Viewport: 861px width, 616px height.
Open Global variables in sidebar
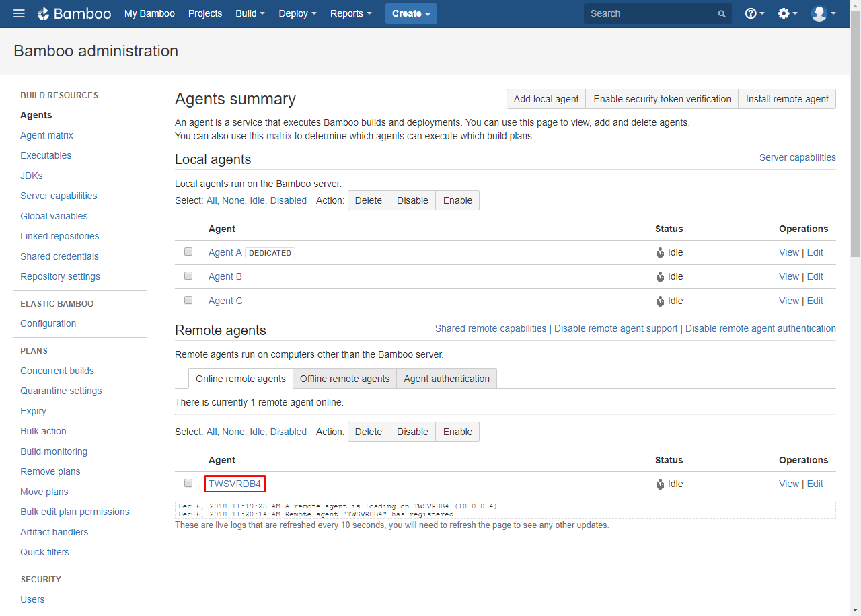[54, 216]
